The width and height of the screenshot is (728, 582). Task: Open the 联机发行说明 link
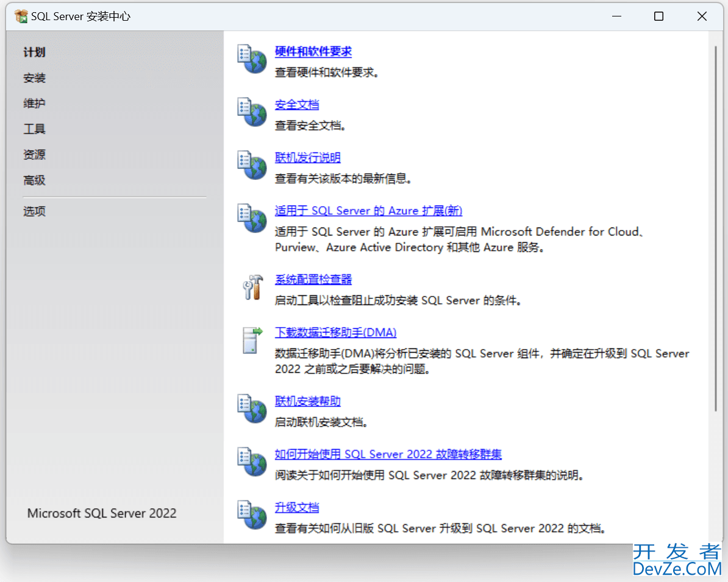(x=307, y=157)
